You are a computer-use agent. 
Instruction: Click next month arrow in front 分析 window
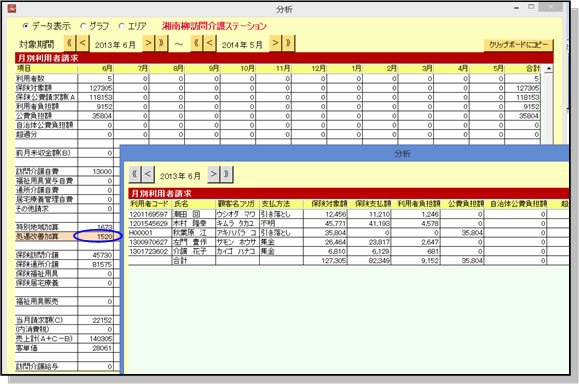[x=213, y=174]
